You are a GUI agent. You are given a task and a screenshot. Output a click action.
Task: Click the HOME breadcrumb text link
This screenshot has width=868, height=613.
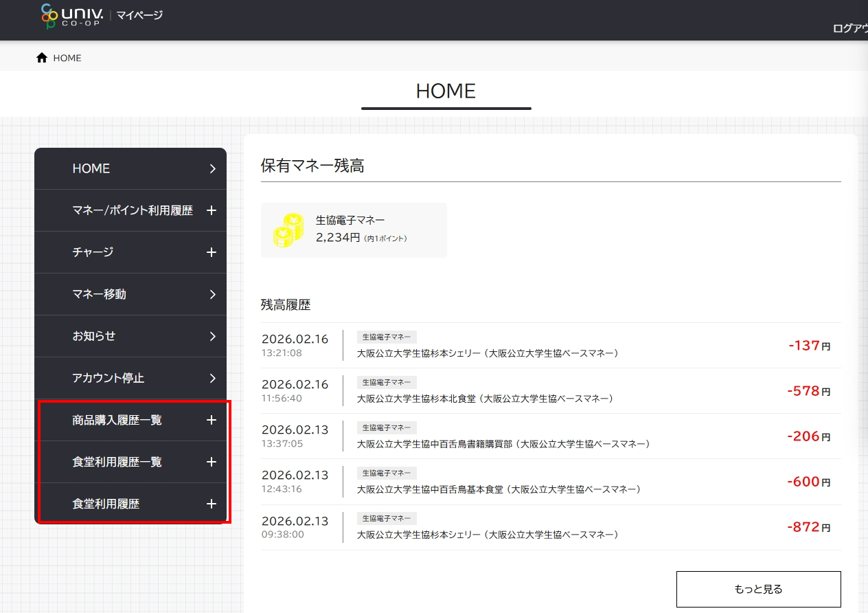[x=67, y=58]
